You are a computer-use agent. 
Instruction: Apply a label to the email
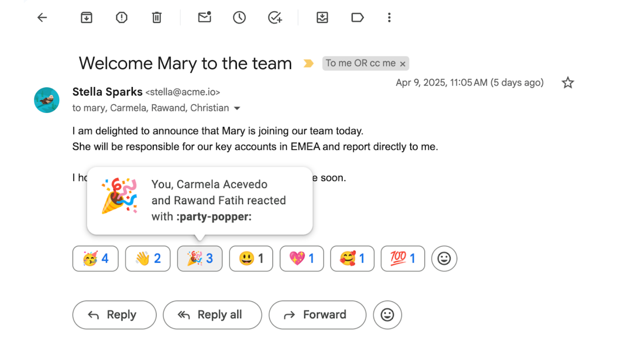click(x=357, y=18)
